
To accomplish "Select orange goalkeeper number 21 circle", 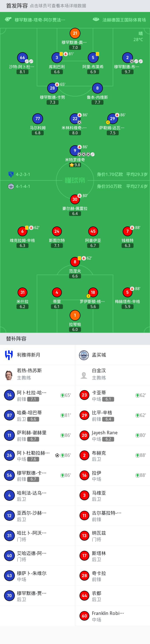I will [x=75, y=33].
